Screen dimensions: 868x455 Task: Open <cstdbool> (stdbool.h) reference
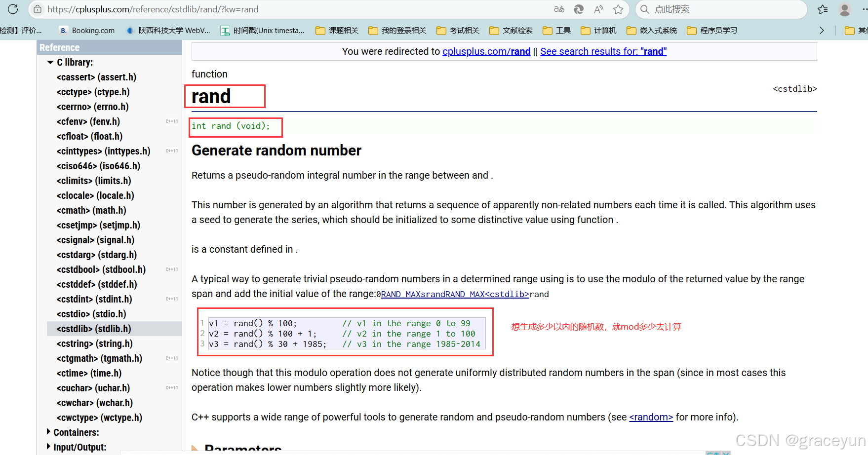[101, 269]
